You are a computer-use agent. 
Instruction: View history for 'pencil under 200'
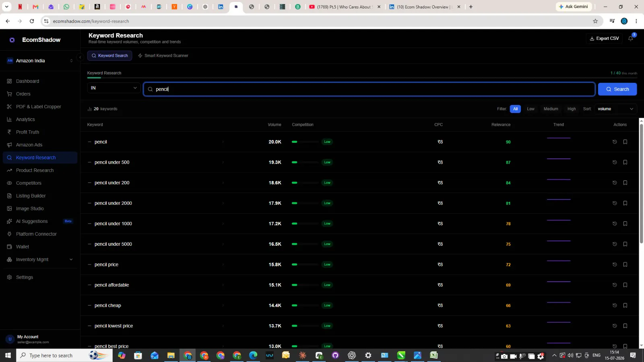[615, 183]
